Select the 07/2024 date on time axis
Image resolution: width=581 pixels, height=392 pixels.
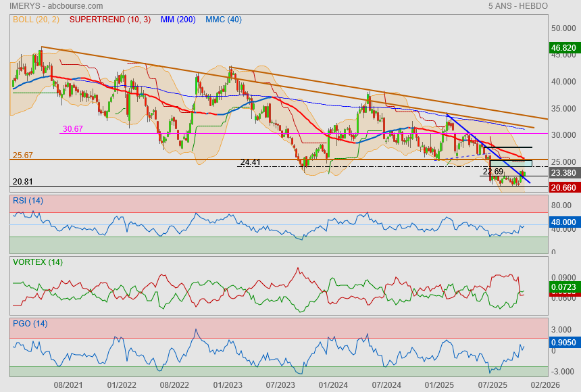tap(386, 384)
